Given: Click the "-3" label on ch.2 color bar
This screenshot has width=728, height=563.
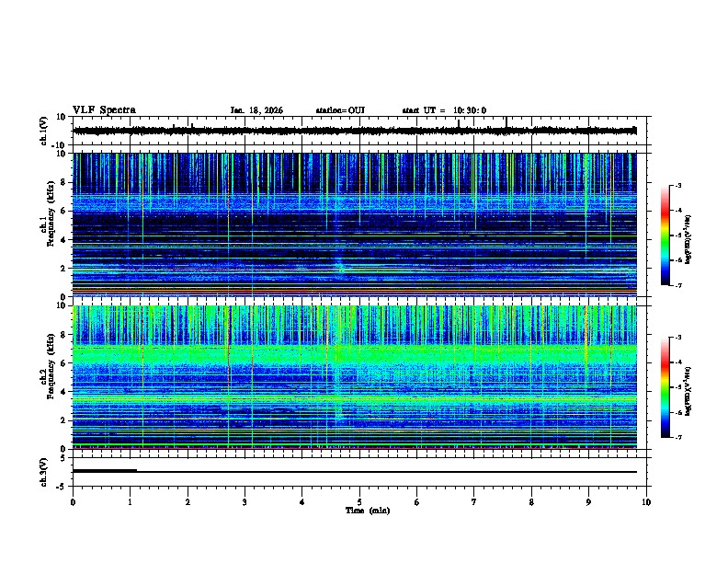Looking at the screenshot, I should tap(677, 338).
